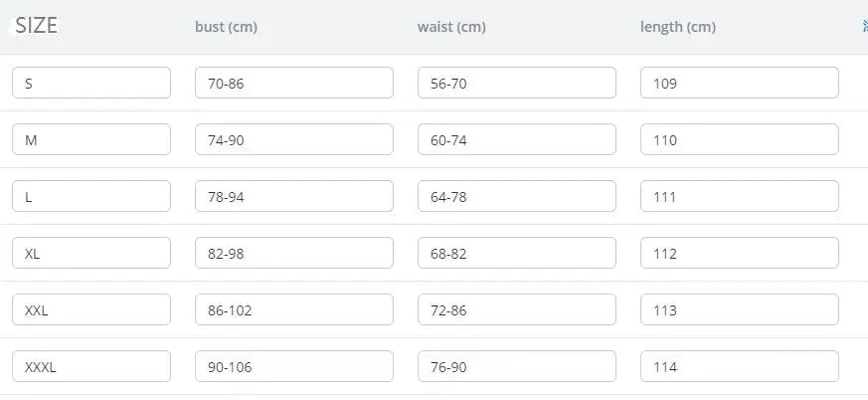The image size is (868, 400).
Task: Click waist field with value 76-90
Action: coord(516,367)
